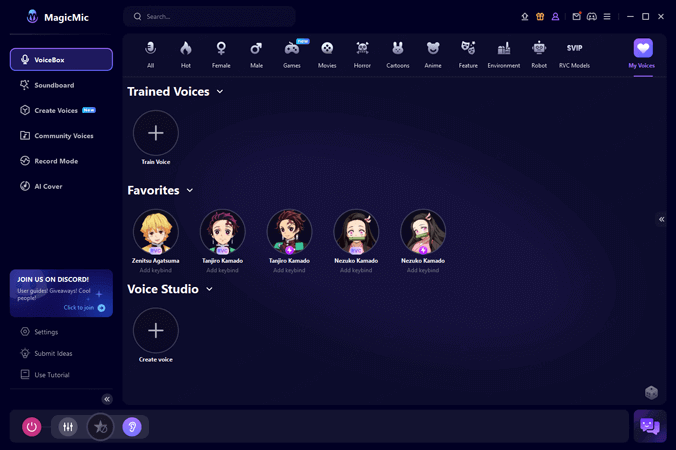This screenshot has width=676, height=450.
Task: Click the random voice dice icon
Action: click(651, 392)
